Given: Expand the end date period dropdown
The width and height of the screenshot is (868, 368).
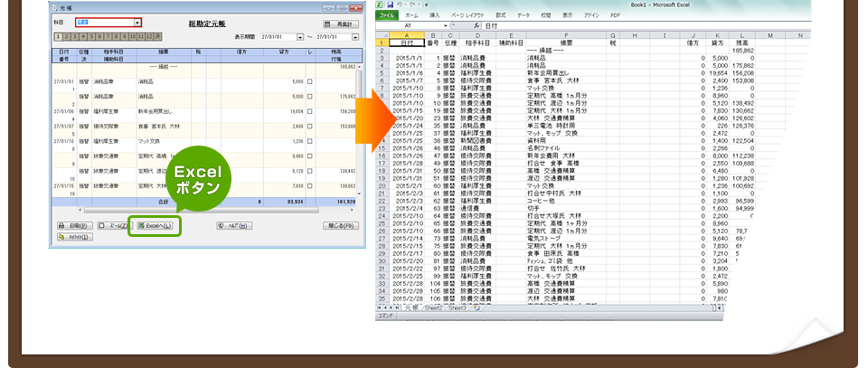Looking at the screenshot, I should click(354, 38).
